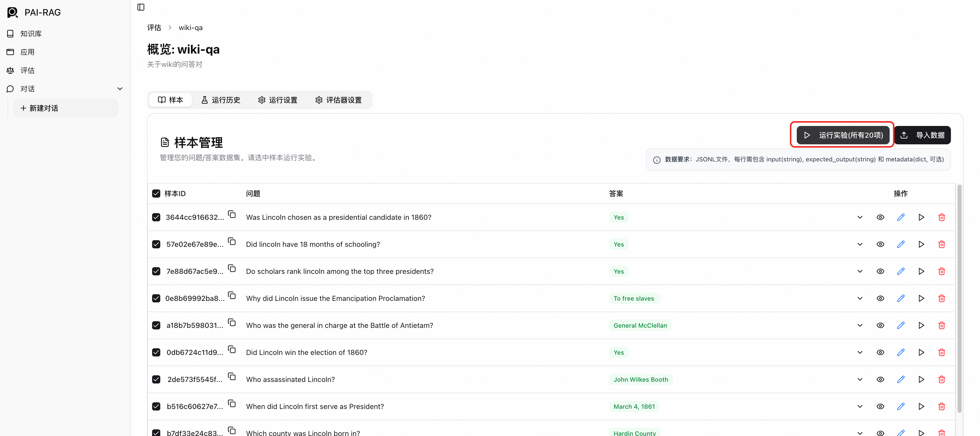Copy sample ID 0db6724c11d9

232,349
